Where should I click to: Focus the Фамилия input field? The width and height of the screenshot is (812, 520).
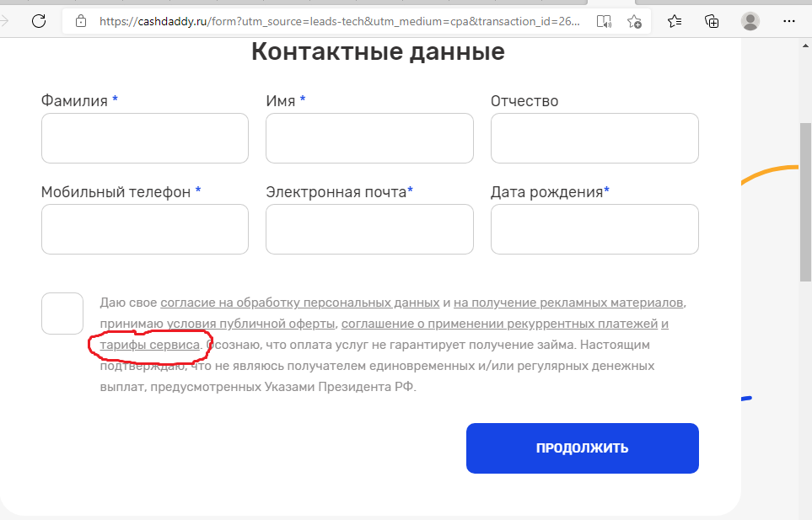coord(145,138)
